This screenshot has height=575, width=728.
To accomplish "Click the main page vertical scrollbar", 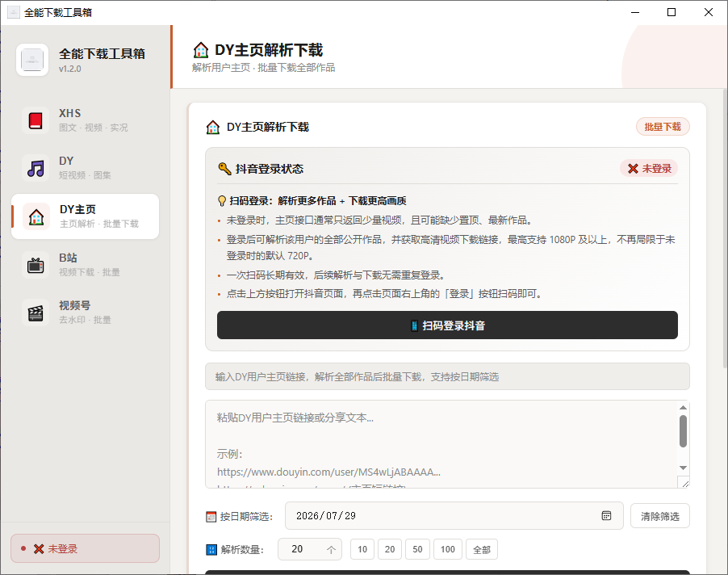I will pos(726,228).
